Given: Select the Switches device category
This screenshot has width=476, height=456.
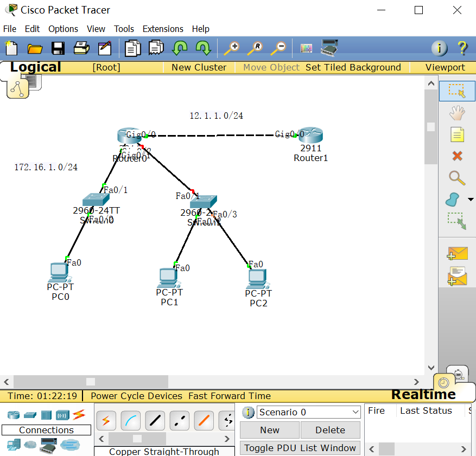Looking at the screenshot, I should (30, 415).
